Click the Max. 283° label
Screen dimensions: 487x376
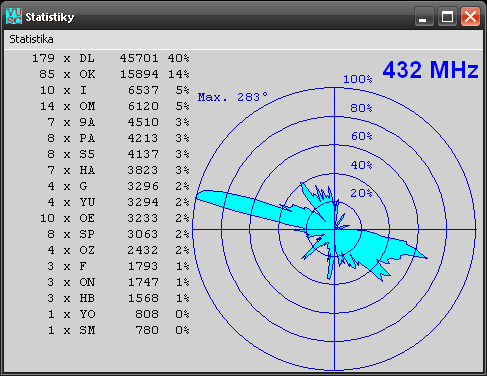(x=233, y=97)
